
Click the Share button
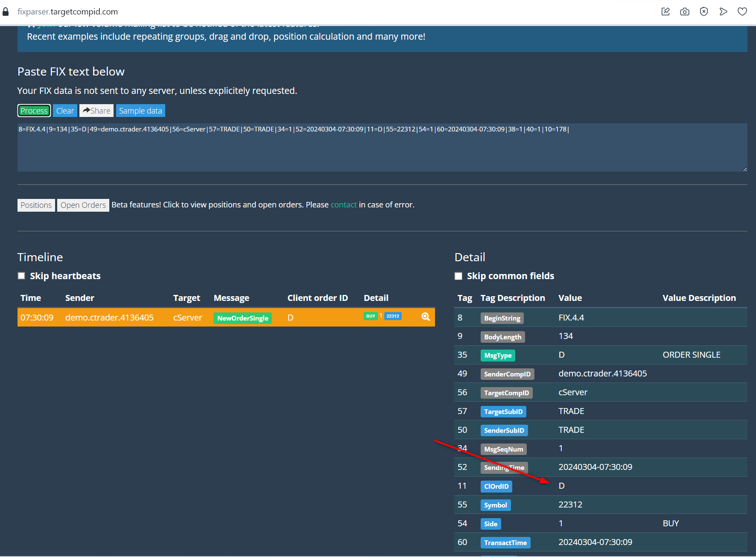(96, 111)
